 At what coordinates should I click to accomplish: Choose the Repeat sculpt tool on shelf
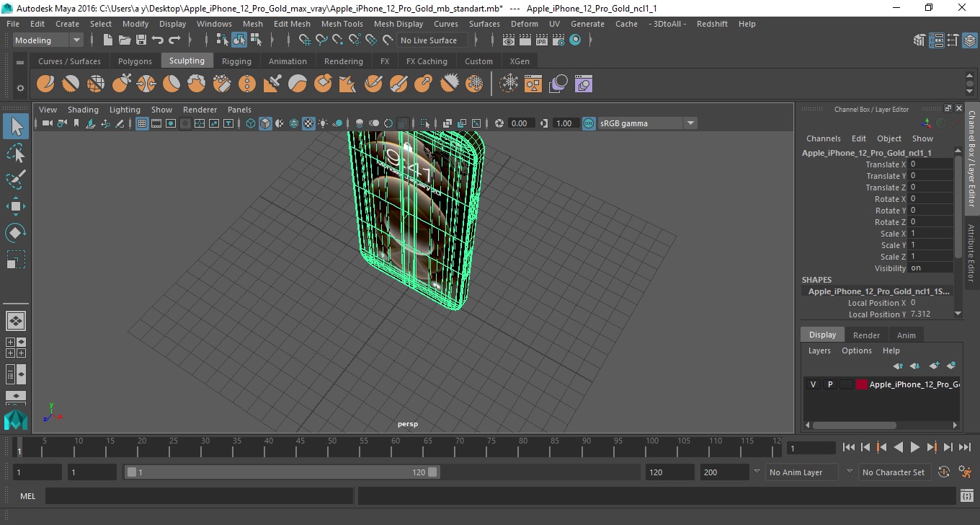[247, 84]
